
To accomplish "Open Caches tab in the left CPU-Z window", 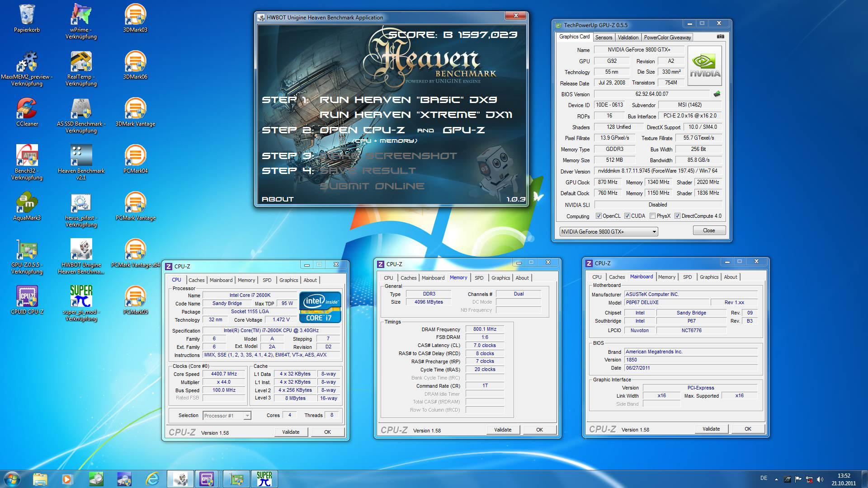I will pos(196,280).
